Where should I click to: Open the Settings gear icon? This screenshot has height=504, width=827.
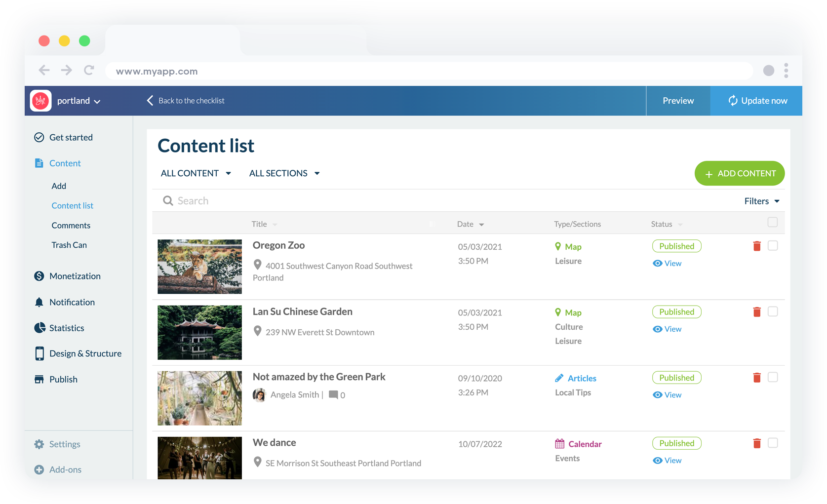pos(39,444)
